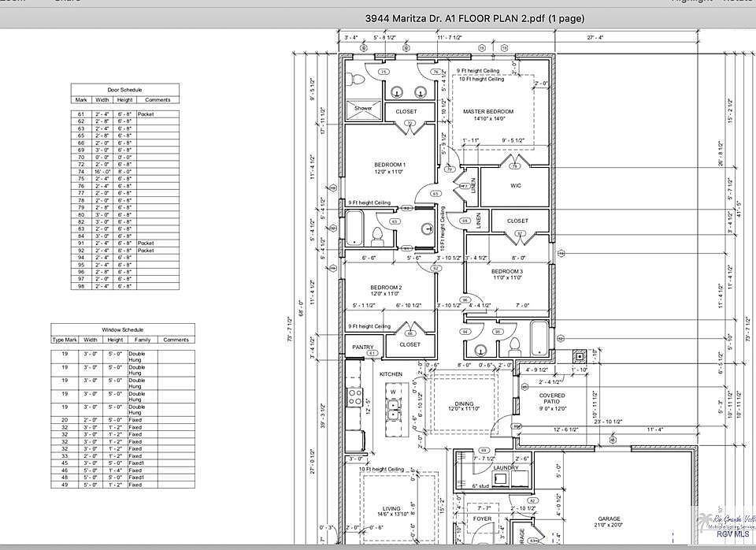
Task: Click the BEDROOM 3 room label
Action: [507, 271]
